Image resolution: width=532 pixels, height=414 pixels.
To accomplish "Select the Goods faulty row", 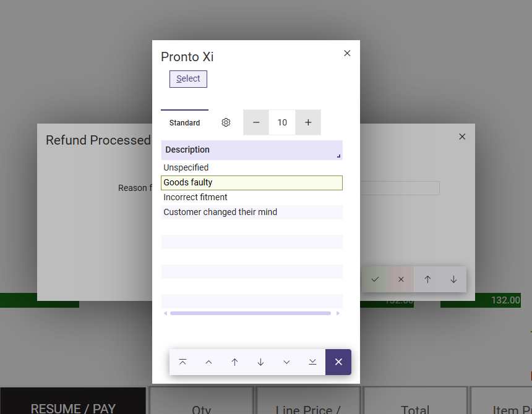I will coord(252,183).
